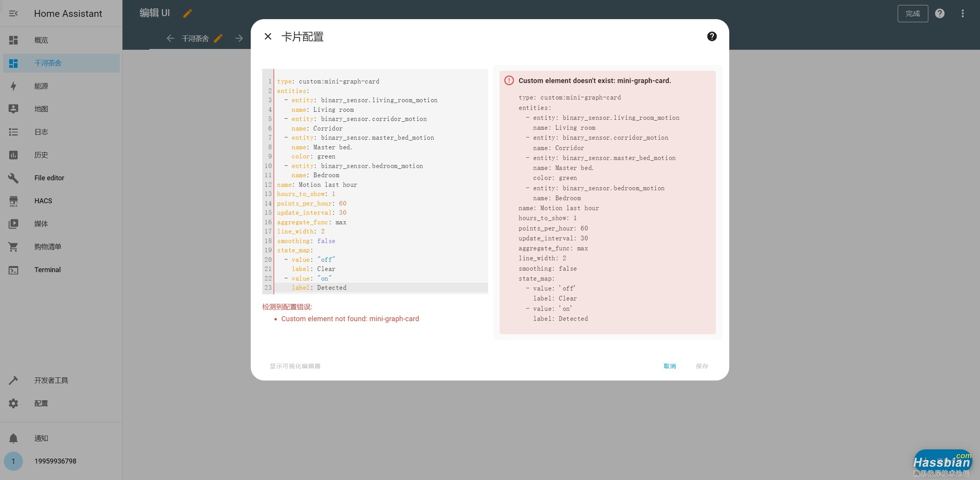Click editor line 'entity: binary_sensor.corridor_motion'
The width and height of the screenshot is (980, 480).
pyautogui.click(x=359, y=119)
